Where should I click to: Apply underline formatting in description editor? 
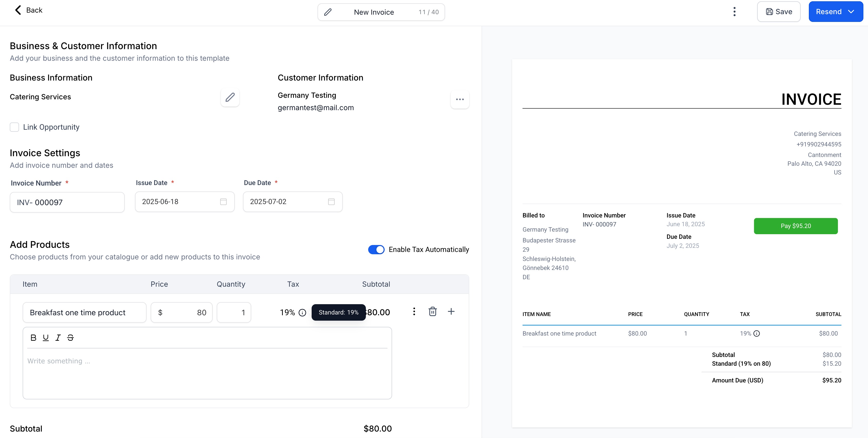(x=46, y=338)
